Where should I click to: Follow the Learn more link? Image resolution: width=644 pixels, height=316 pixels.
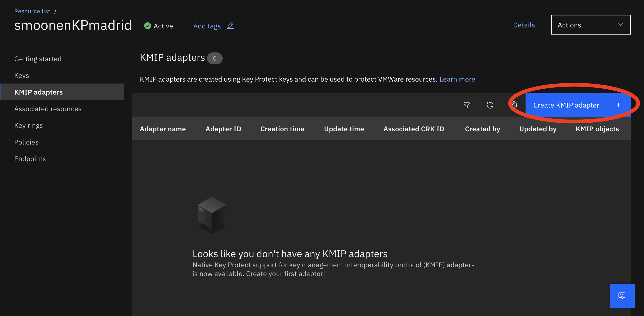tap(457, 79)
